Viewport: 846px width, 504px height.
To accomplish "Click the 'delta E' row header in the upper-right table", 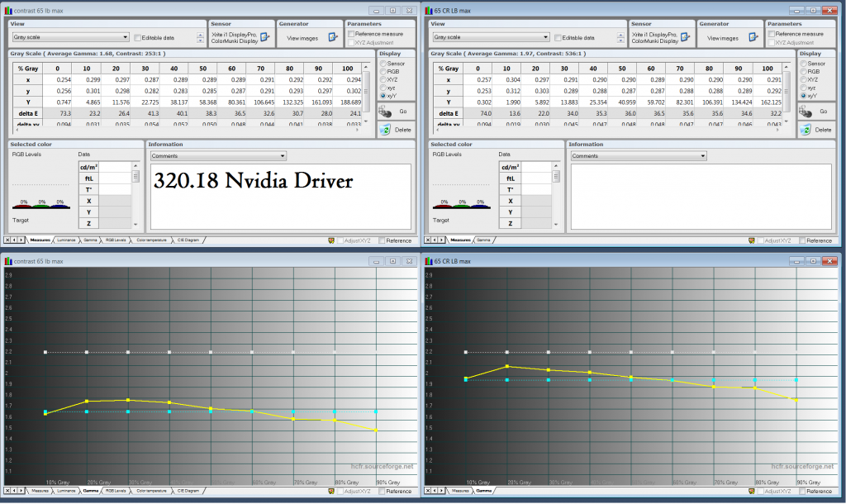I will click(x=449, y=113).
